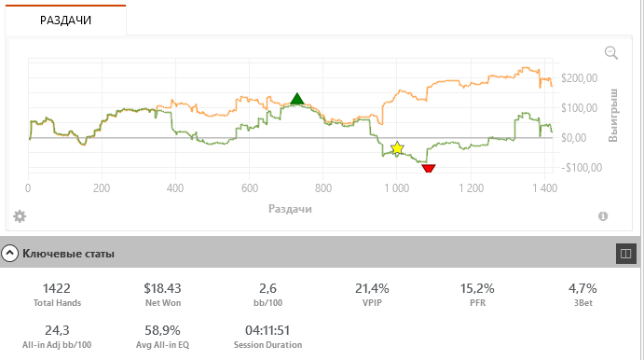Click the 4,7% 3Bet stat

582,295
